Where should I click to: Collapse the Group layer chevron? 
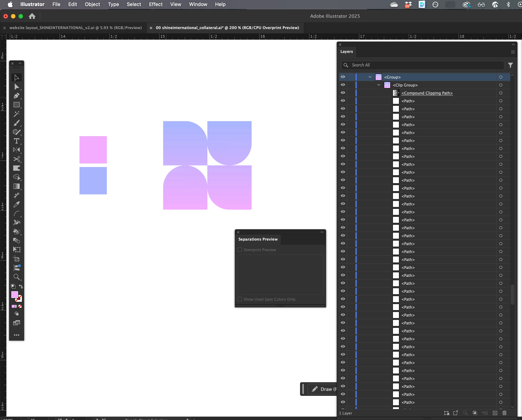pyautogui.click(x=370, y=77)
